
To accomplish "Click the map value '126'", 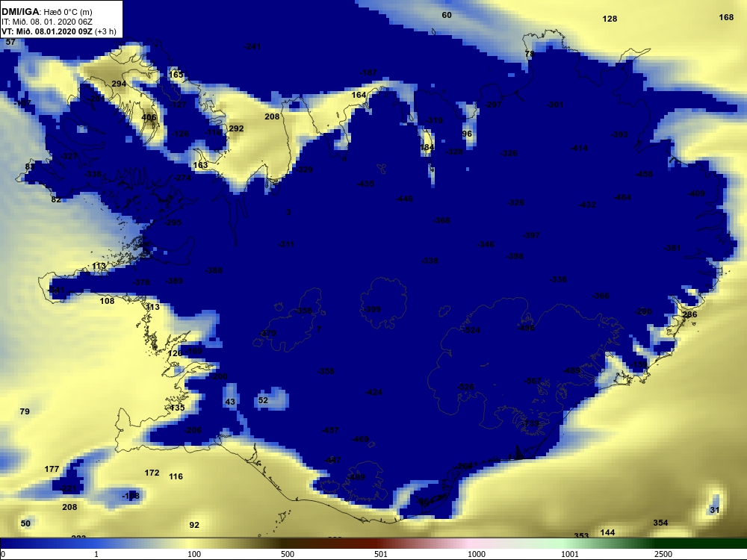I will click(175, 353).
